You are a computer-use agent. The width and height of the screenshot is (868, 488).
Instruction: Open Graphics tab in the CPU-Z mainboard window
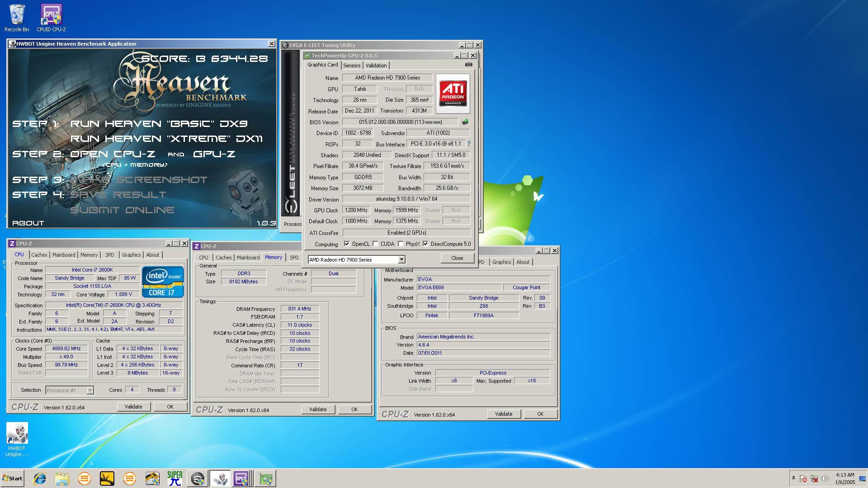501,262
